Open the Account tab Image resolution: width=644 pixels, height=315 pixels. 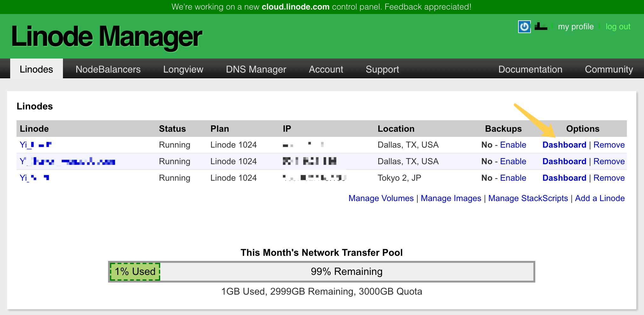tap(326, 69)
